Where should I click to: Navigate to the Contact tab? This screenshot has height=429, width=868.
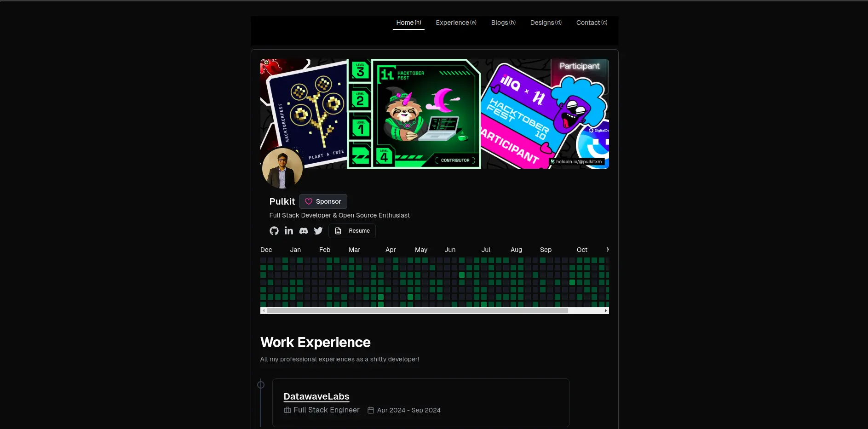tap(592, 23)
